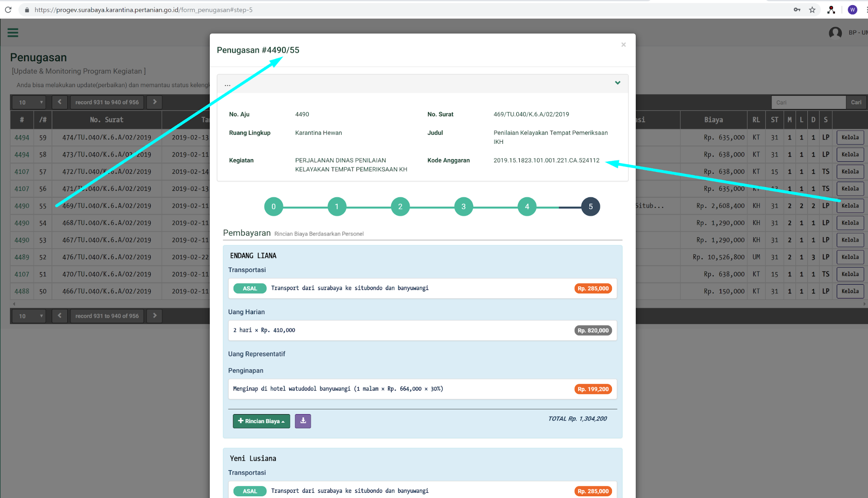Collapse the details panel chevron
The width and height of the screenshot is (868, 498).
point(617,83)
